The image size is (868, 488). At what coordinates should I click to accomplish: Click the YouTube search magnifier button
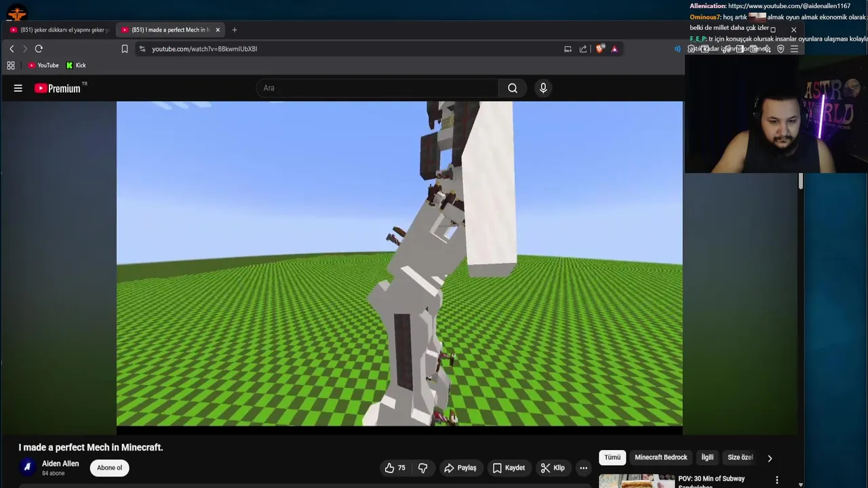[513, 88]
